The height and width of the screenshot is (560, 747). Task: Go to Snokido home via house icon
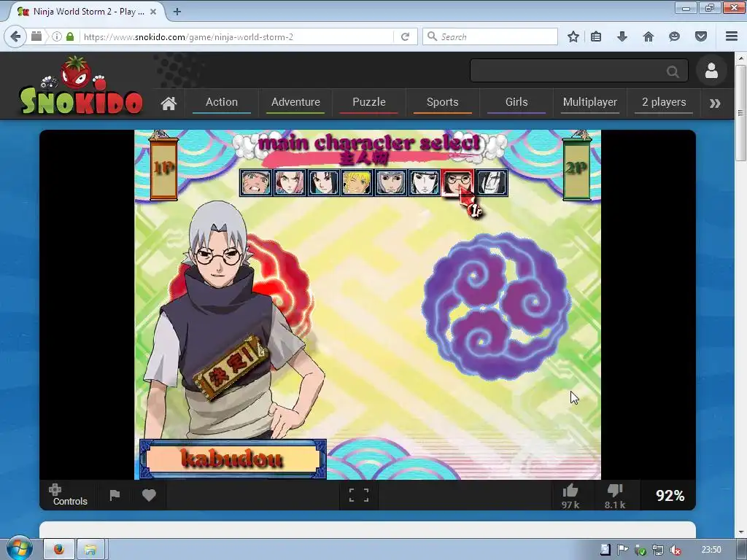(x=169, y=103)
